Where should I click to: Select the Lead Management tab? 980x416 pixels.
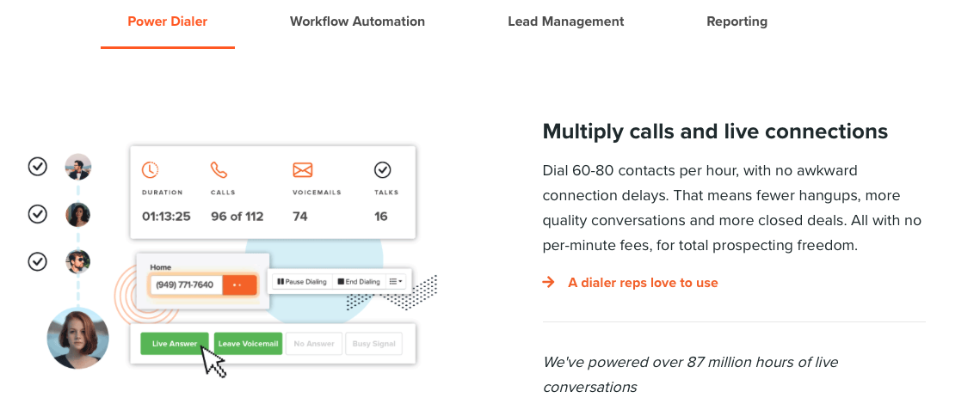tap(565, 21)
